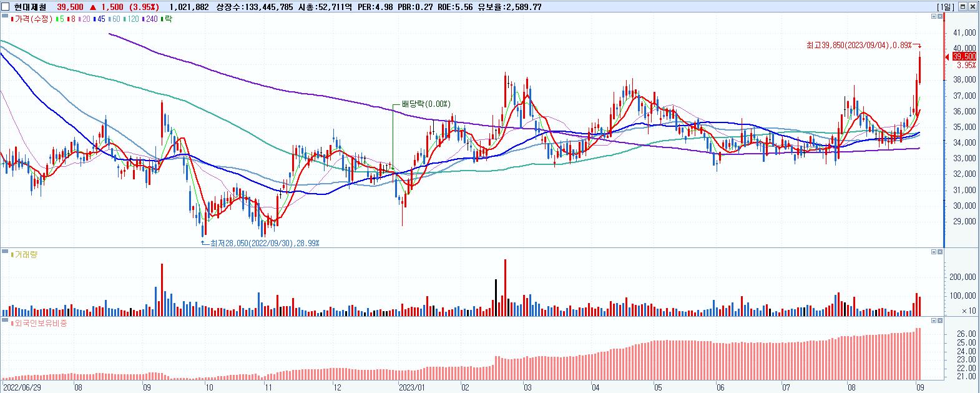980x393 pixels.
Task: Select the 60-day moving average legend
Action: tap(114, 19)
